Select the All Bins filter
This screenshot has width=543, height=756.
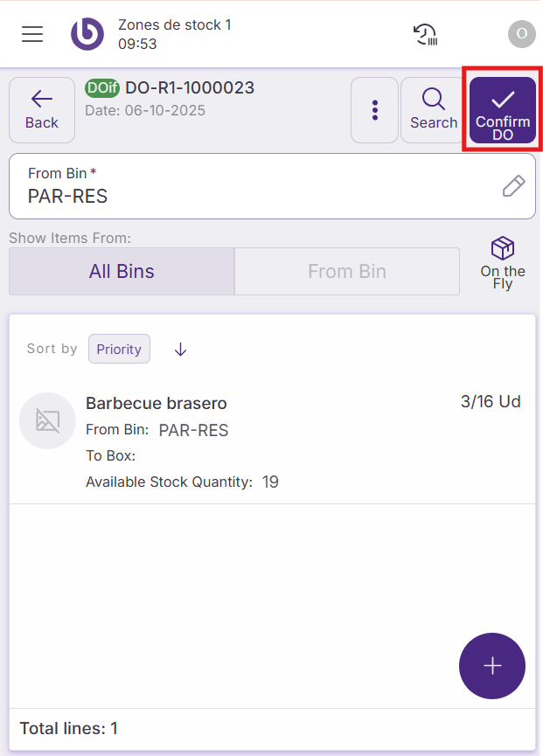coord(122,271)
